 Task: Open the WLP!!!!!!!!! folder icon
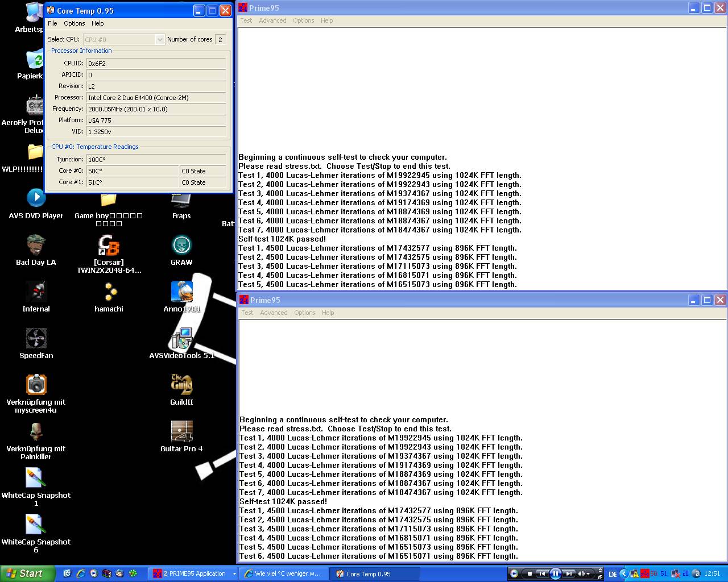[x=35, y=152]
